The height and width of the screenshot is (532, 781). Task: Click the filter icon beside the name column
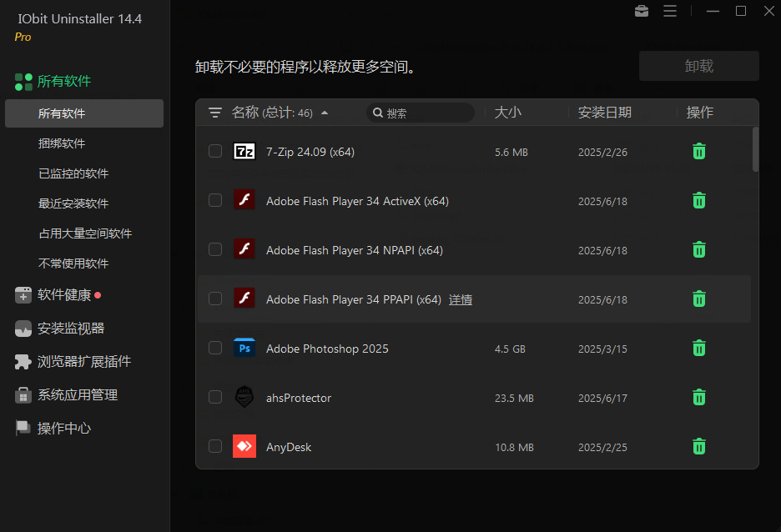coord(215,113)
